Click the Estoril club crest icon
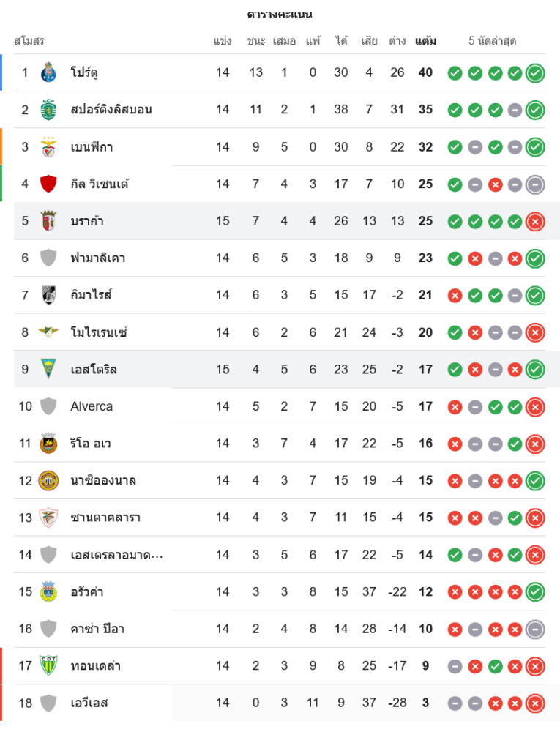 tap(48, 369)
